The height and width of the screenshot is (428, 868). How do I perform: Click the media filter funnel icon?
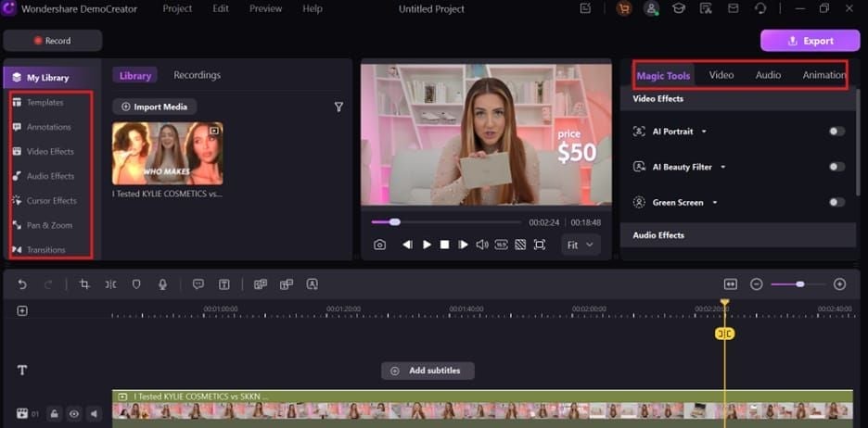(x=338, y=107)
